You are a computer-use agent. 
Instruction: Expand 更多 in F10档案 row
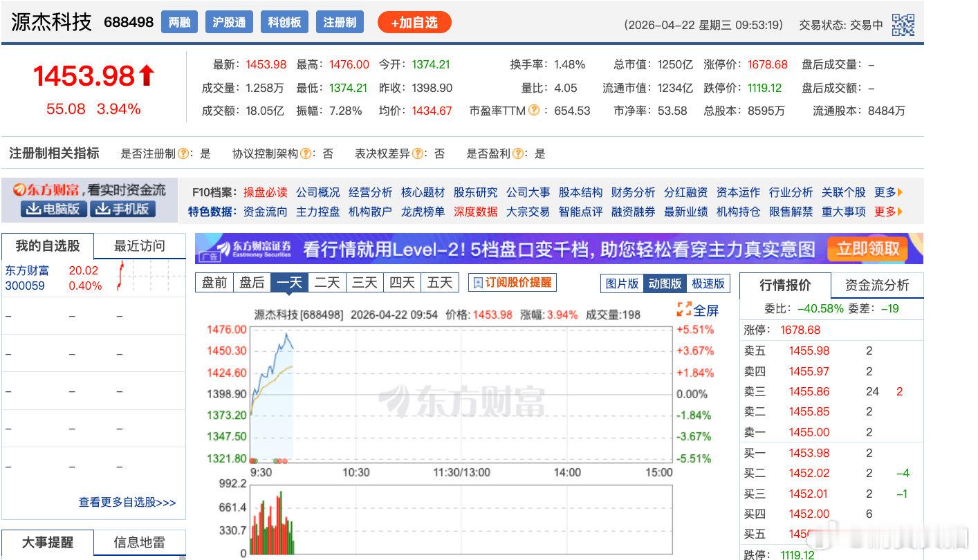pyautogui.click(x=889, y=192)
